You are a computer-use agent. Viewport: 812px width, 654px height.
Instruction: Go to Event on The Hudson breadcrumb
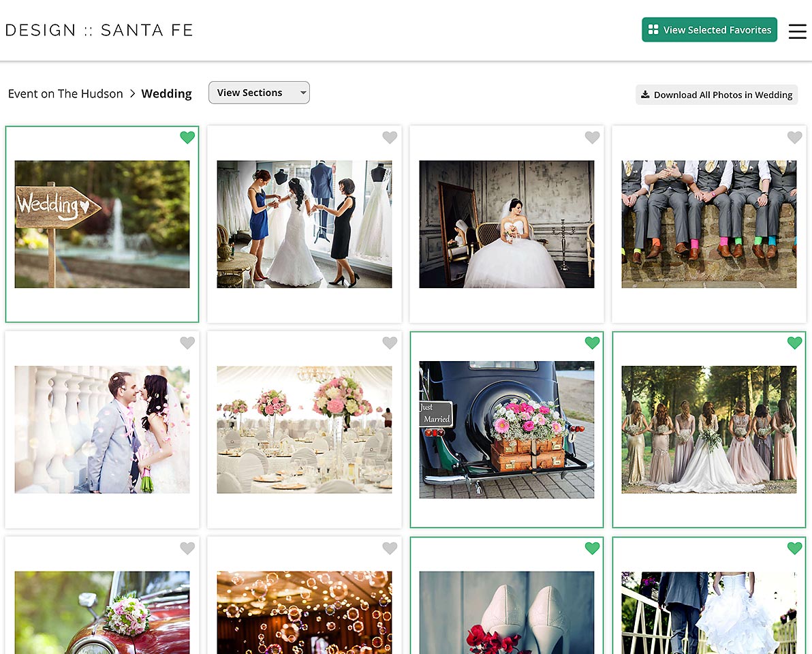pyautogui.click(x=65, y=94)
